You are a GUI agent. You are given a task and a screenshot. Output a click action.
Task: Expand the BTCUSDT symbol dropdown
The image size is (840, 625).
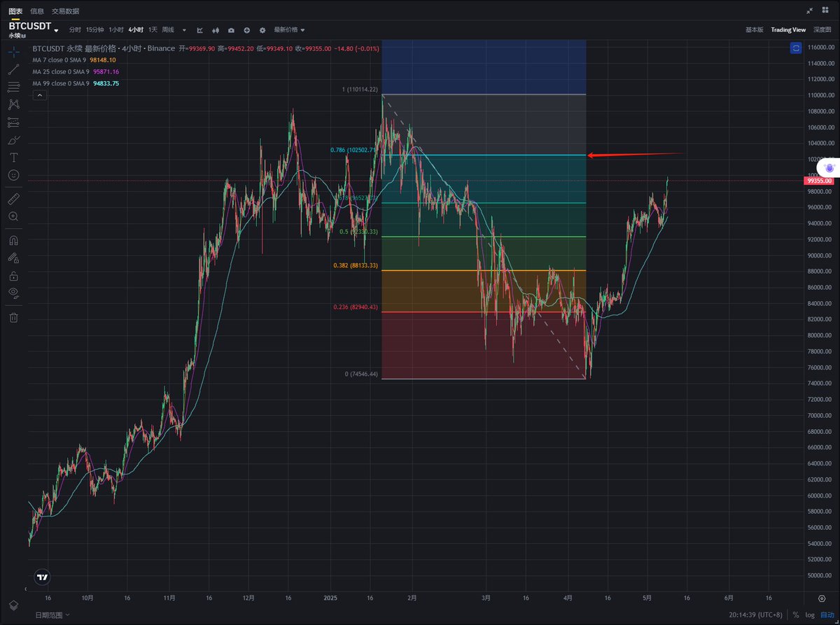coord(56,31)
